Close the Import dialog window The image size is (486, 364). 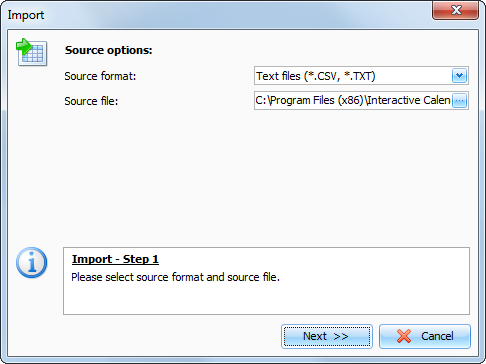coord(456,10)
